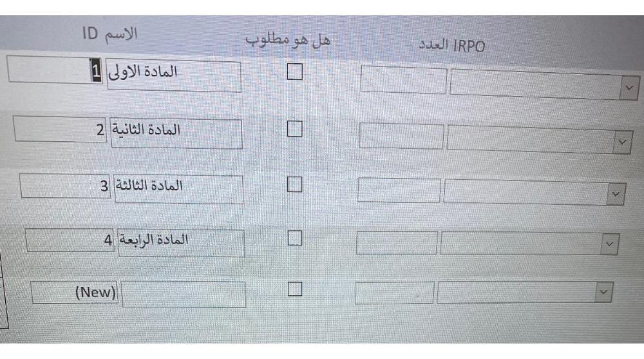Open the IRPO dropdown in the (New) row
Viewport: 644px width, 359px height.
pos(603,292)
